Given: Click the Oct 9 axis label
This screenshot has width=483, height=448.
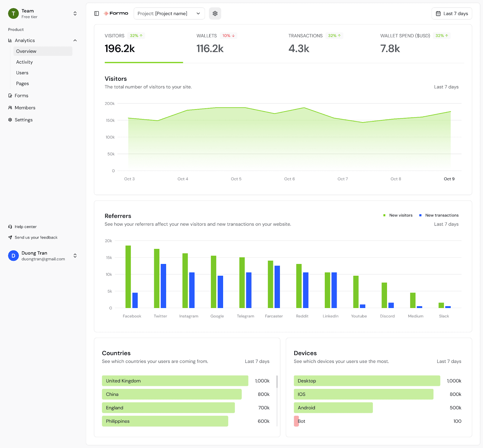Looking at the screenshot, I should click(x=449, y=179).
